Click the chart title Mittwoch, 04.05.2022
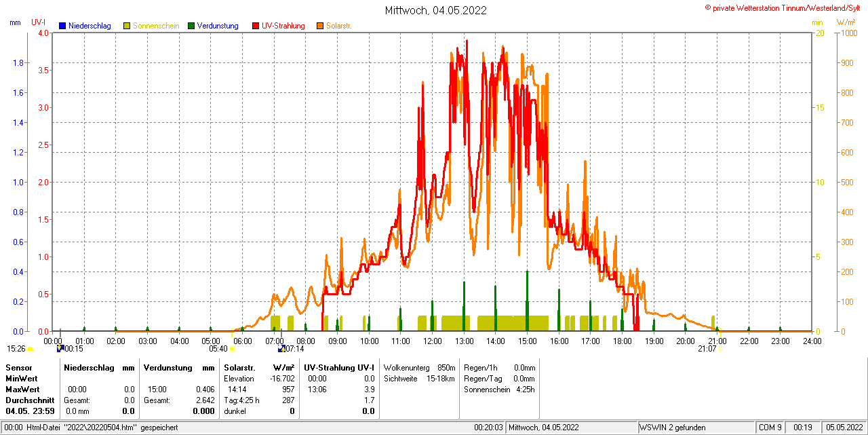 [x=436, y=10]
